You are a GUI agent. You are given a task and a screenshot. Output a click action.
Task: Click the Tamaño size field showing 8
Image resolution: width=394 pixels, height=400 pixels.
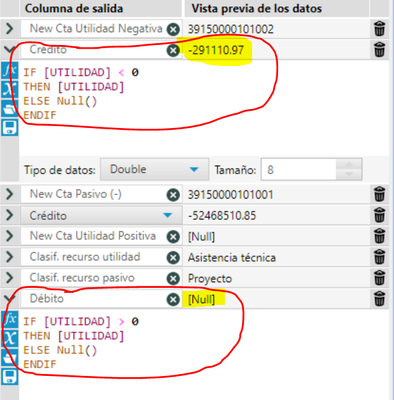298,170
